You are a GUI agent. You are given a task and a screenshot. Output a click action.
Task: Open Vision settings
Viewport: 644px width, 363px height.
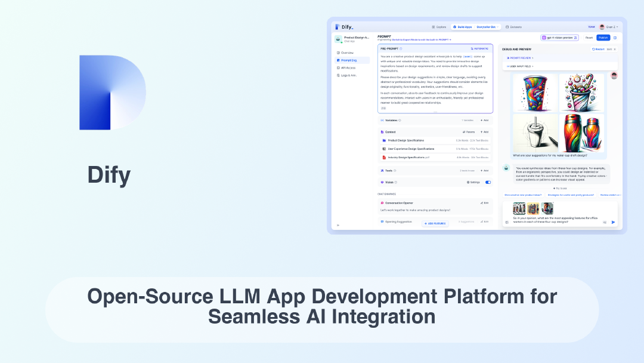(x=473, y=182)
